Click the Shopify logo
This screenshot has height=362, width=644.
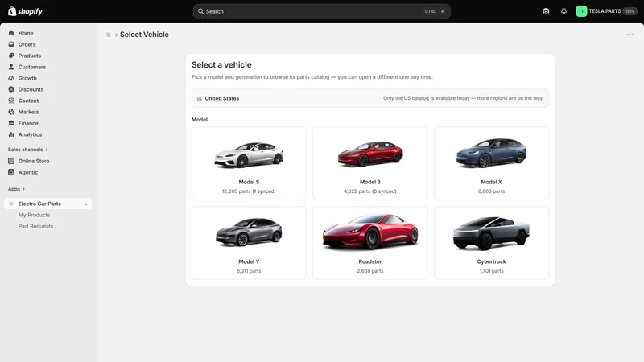click(26, 11)
